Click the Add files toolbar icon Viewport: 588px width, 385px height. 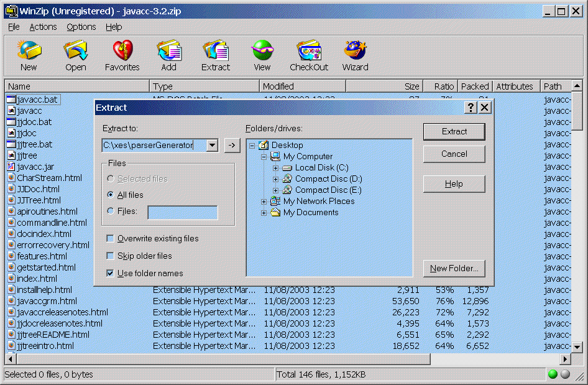pyautogui.click(x=168, y=51)
